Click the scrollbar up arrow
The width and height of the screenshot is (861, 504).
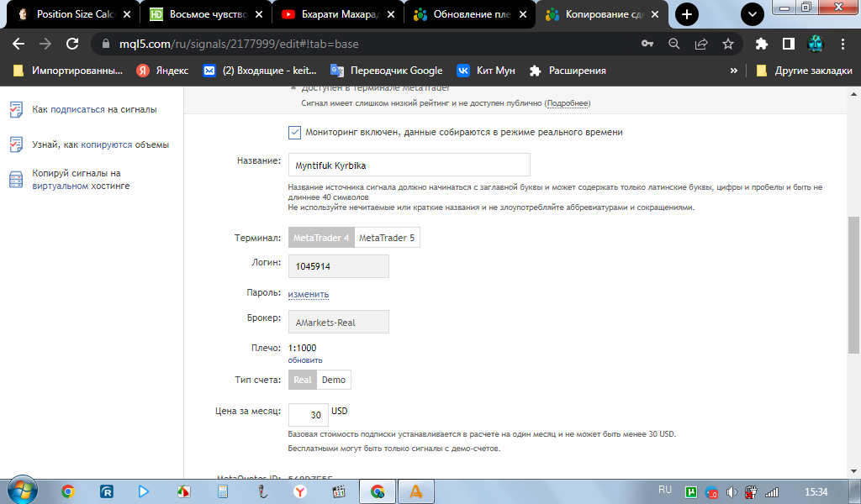click(853, 94)
